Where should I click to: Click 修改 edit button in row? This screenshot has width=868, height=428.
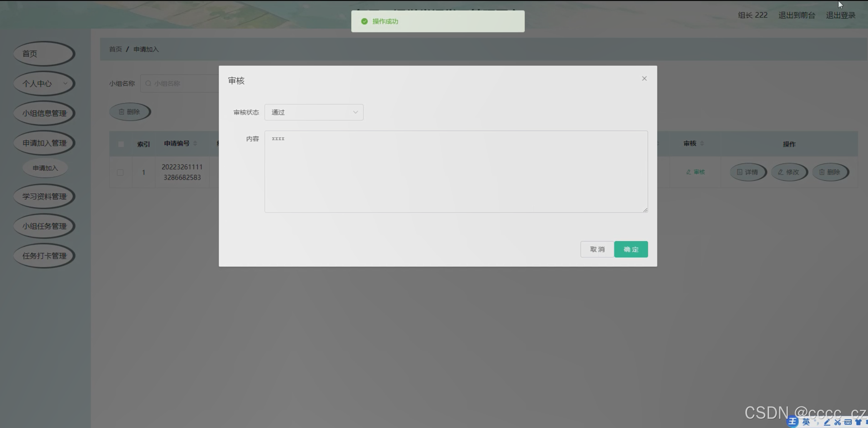(788, 172)
